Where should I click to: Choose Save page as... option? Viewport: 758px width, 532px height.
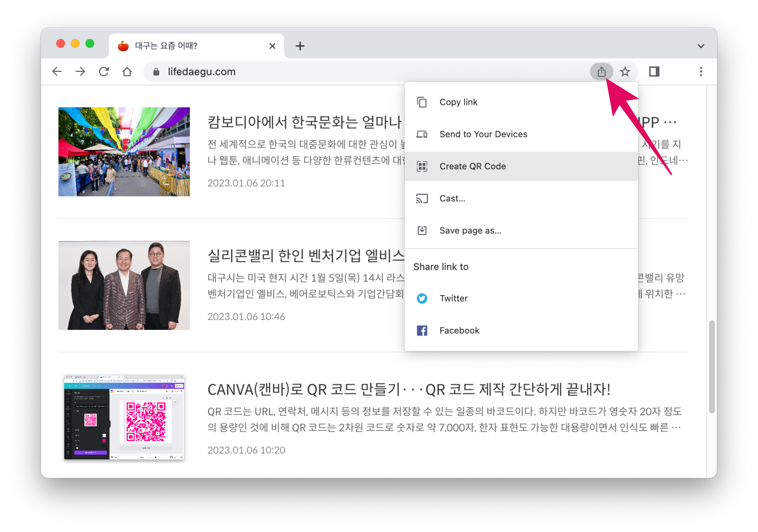pyautogui.click(x=470, y=230)
